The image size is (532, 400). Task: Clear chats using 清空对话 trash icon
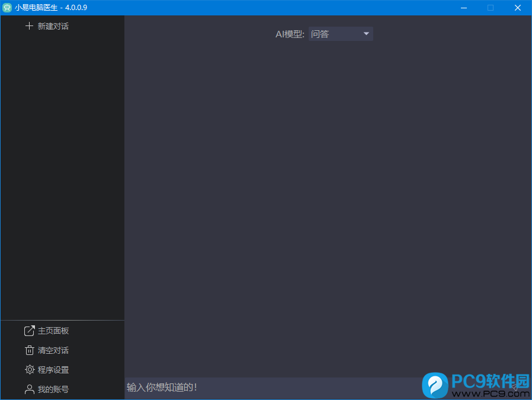coord(30,350)
